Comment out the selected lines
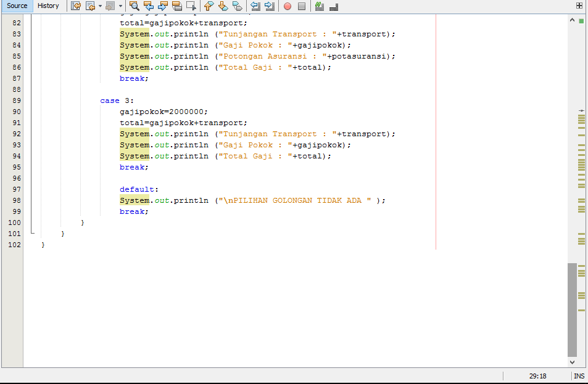The width and height of the screenshot is (588, 384). point(320,6)
